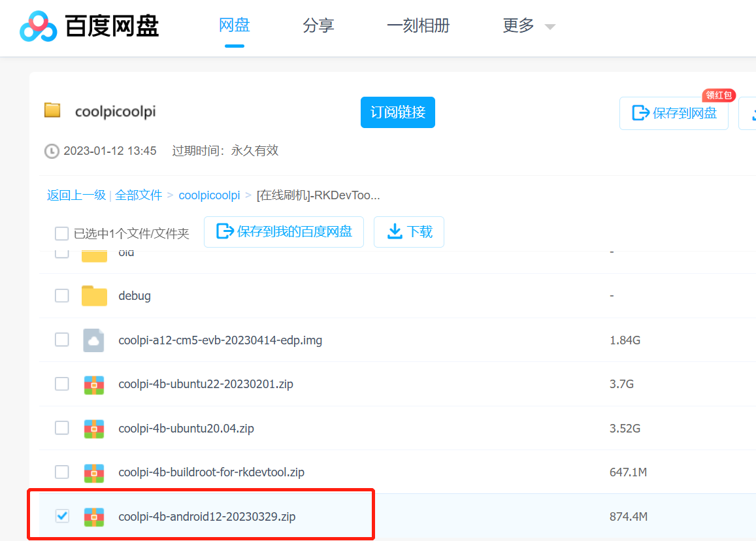The image size is (756, 541).
Task: Toggle the select-all checkbox in header
Action: 61,233
